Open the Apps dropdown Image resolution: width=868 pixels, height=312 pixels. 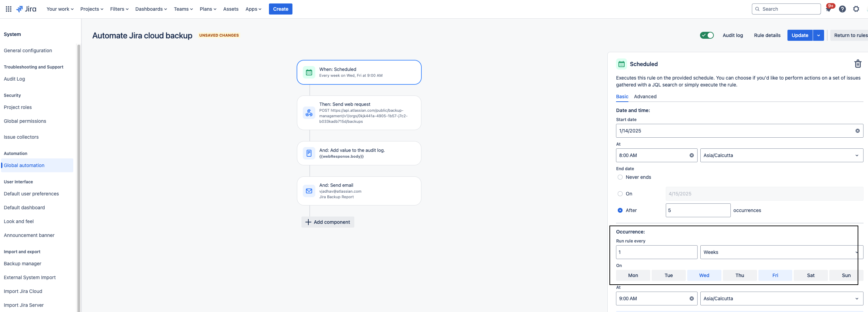pyautogui.click(x=253, y=9)
